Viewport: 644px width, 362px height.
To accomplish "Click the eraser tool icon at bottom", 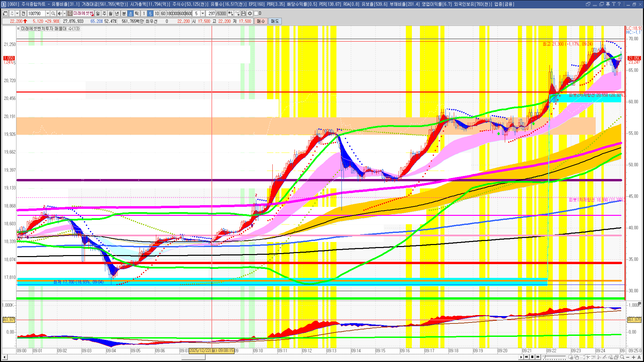I will tap(610, 357).
